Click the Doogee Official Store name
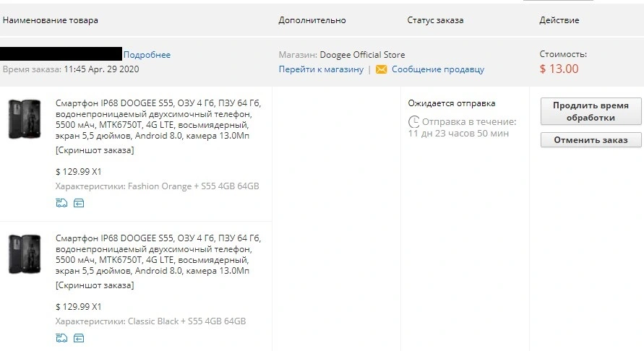644x351 pixels. (x=362, y=55)
